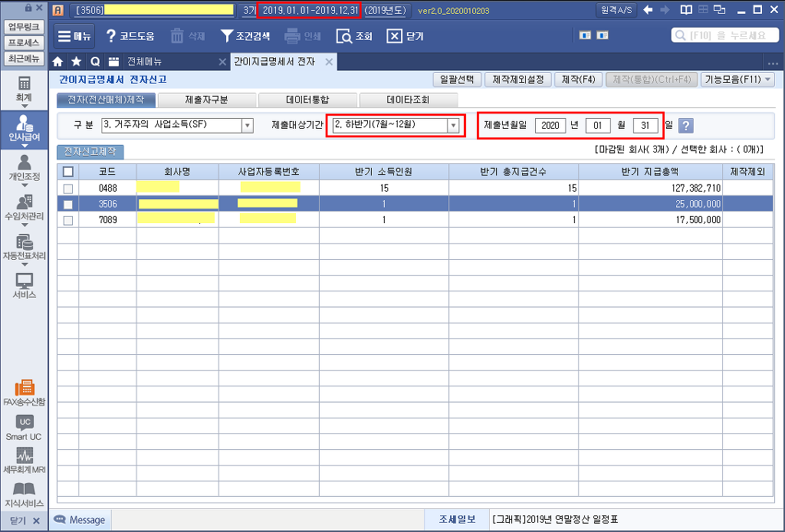Open the 자동전표처리 module
The height and width of the screenshot is (532, 785).
tap(24, 246)
